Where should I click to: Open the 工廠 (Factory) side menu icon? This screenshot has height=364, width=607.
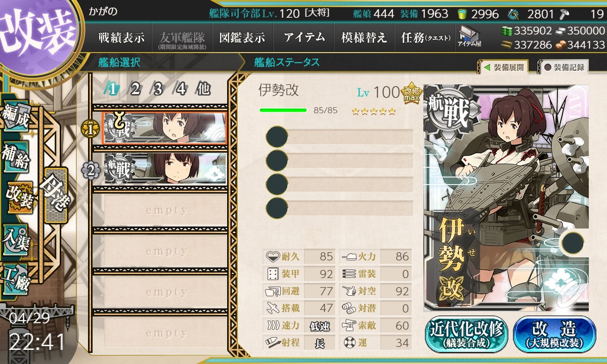point(16,278)
